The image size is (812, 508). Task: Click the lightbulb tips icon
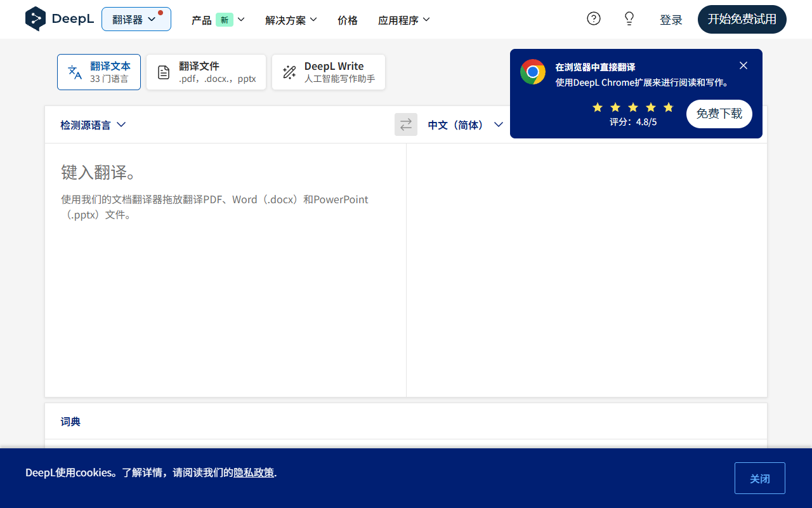[x=629, y=18]
